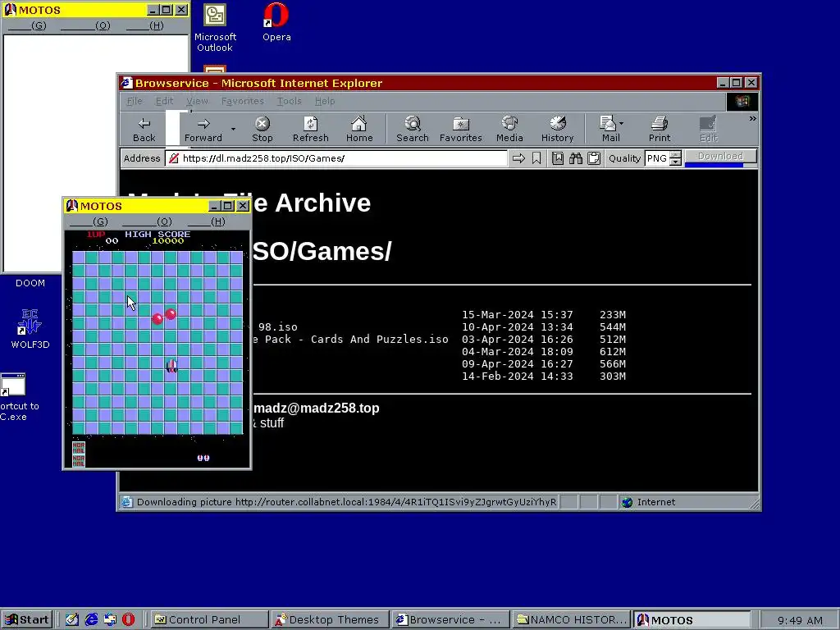Open the Tools menu

(x=290, y=101)
